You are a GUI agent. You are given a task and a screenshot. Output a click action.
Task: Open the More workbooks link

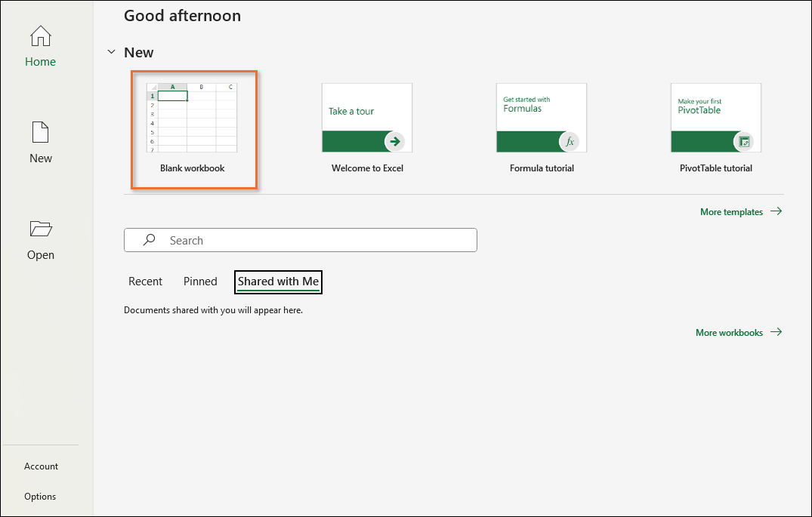(729, 332)
